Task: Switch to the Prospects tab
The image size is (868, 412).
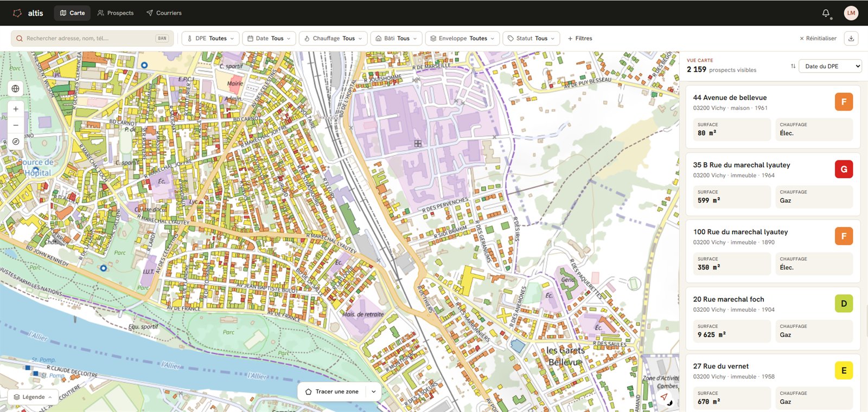Action: (116, 13)
